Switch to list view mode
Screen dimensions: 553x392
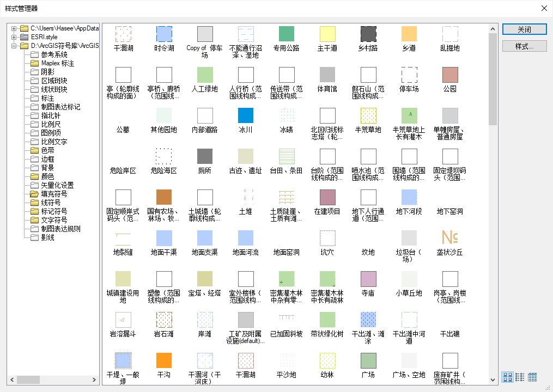520,377
